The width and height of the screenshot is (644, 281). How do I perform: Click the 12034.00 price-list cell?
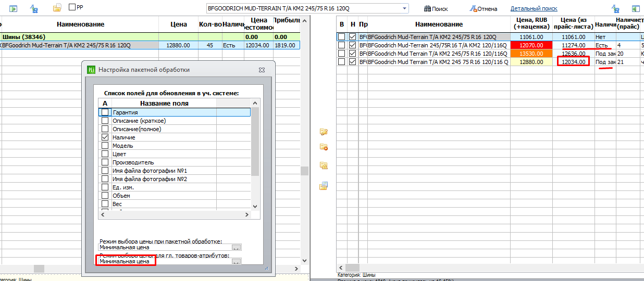[x=573, y=62]
